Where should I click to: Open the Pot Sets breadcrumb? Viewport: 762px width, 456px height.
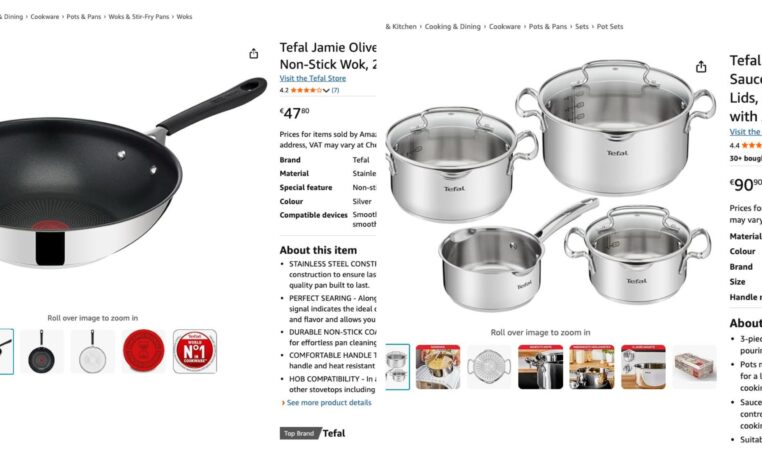pos(610,27)
